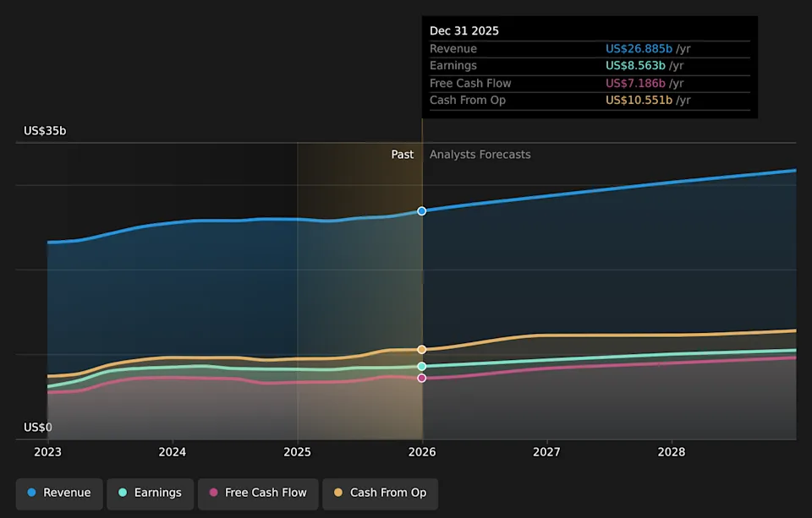Toggle the Cash From Op series visibility
Screen dimensions: 812x518
pos(380,493)
